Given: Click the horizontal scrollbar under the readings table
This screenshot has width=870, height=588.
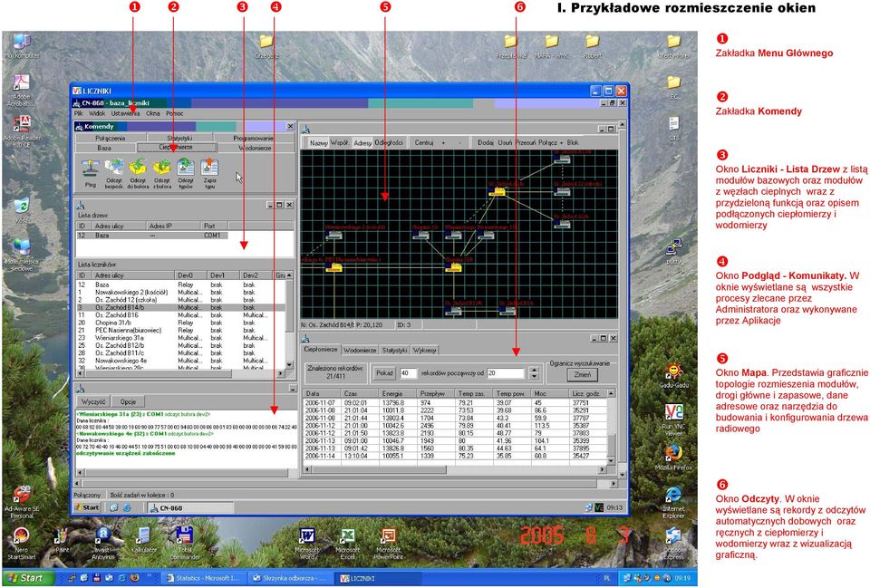Looking at the screenshot, I should 455,469.
